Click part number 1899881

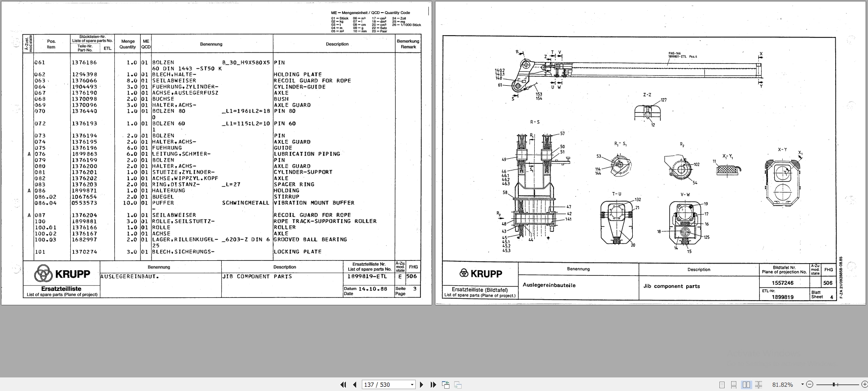[x=84, y=221]
